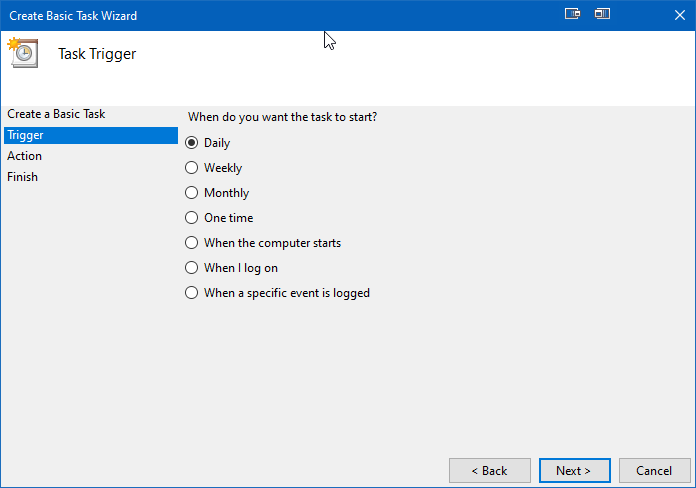This screenshot has width=696, height=488.
Task: Click the Back button
Action: [x=490, y=470]
